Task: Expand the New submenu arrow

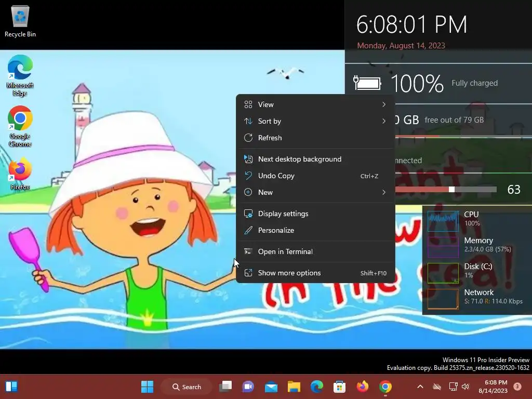Action: [384, 192]
